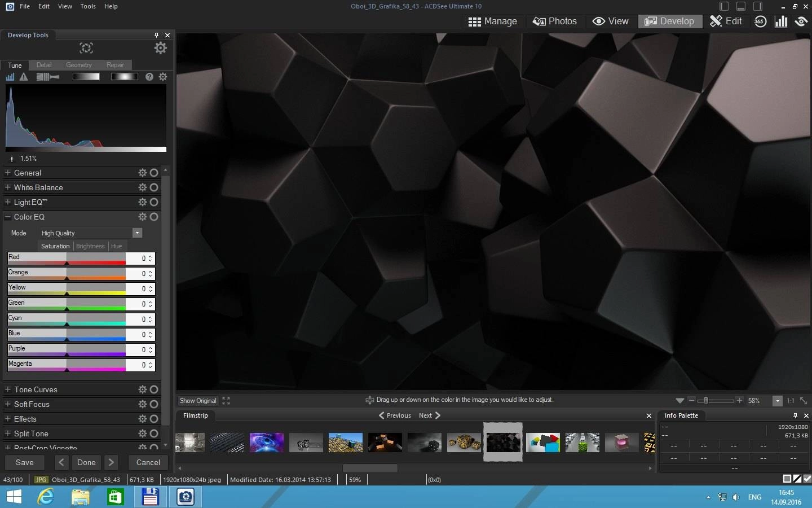Toggle Soft Focus enable circle
The width and height of the screenshot is (812, 508).
(154, 404)
